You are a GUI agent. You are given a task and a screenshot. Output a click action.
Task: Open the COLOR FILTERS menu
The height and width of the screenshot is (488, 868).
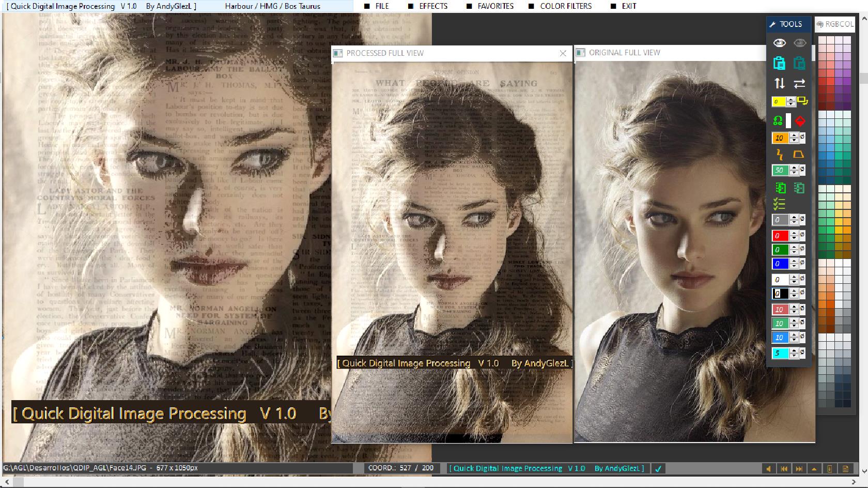(566, 6)
